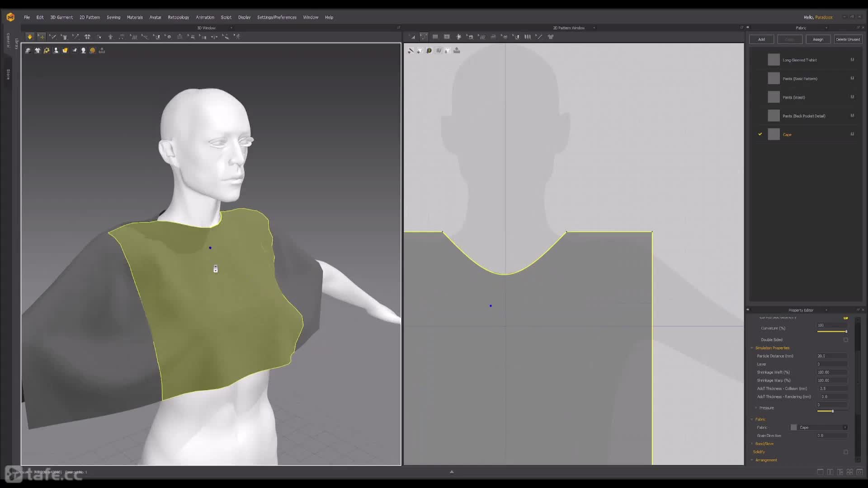Click the Cape fabric color swatch in list
This screenshot has height=488, width=868.
point(774,134)
